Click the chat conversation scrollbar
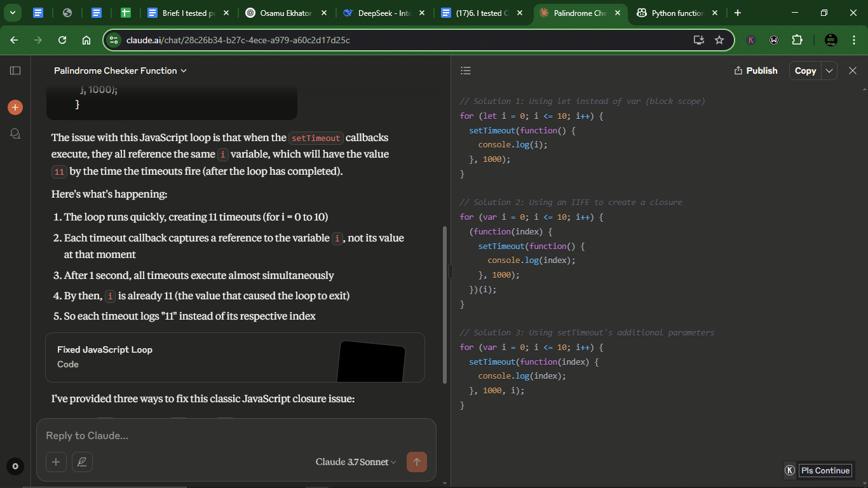868x488 pixels. [445, 305]
